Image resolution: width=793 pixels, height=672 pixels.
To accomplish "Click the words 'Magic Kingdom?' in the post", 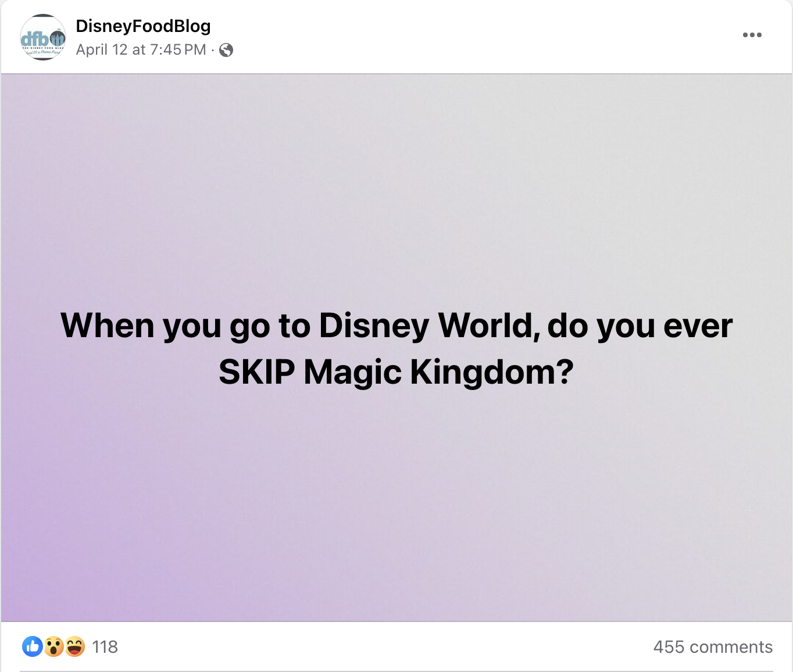I will pos(439,372).
